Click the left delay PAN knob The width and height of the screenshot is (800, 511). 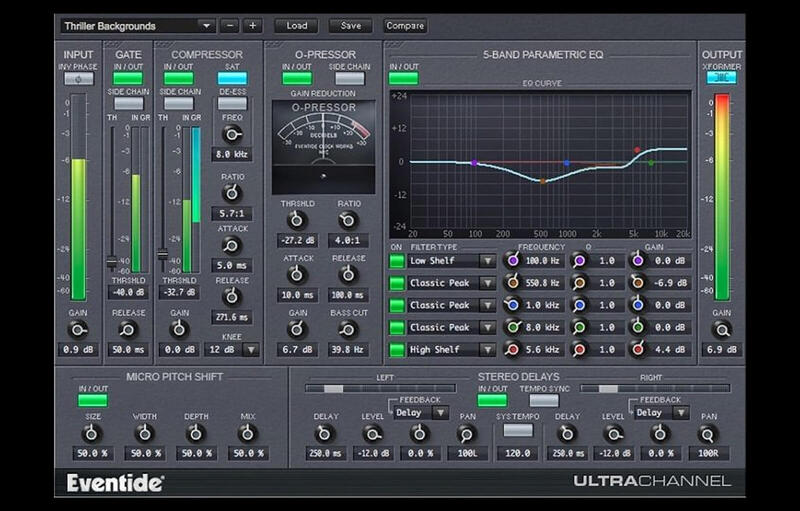tap(466, 435)
